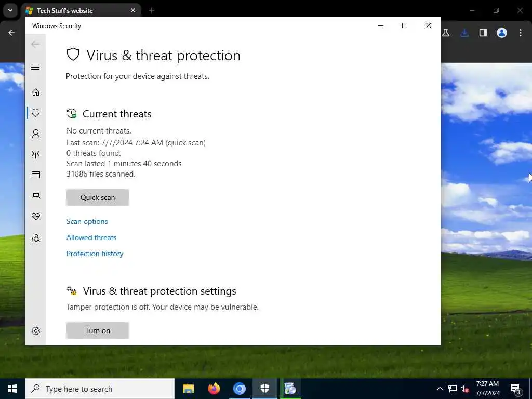Turn on tamper protection
This screenshot has height=399, width=532.
click(98, 330)
